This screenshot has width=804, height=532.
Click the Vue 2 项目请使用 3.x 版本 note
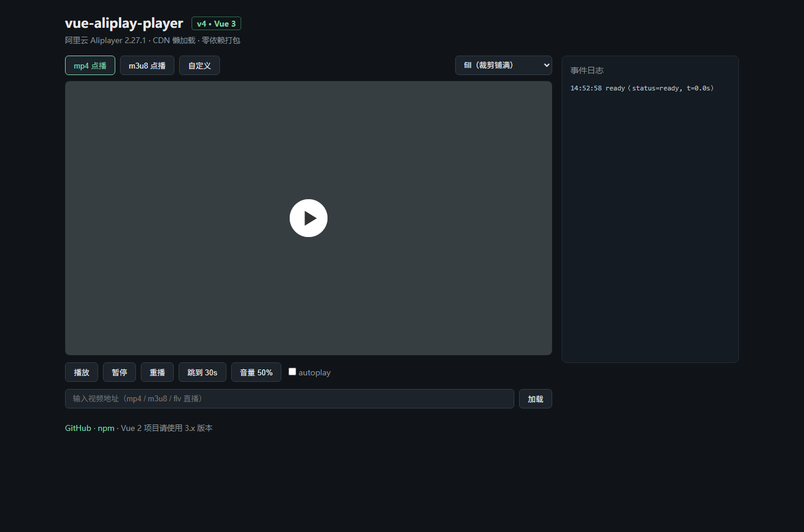tap(167, 428)
